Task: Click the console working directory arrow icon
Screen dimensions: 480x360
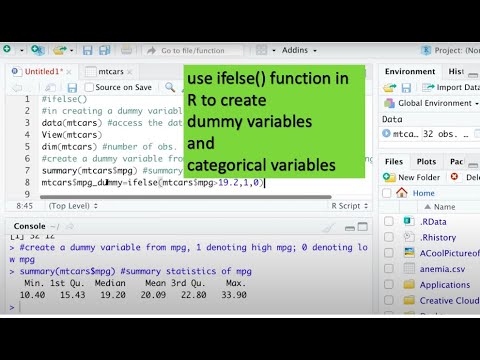Action: 70,227
